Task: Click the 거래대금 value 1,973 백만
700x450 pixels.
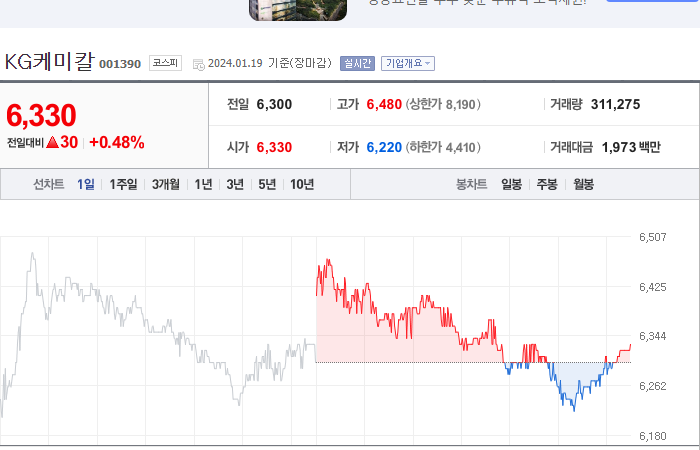Action: [631, 147]
